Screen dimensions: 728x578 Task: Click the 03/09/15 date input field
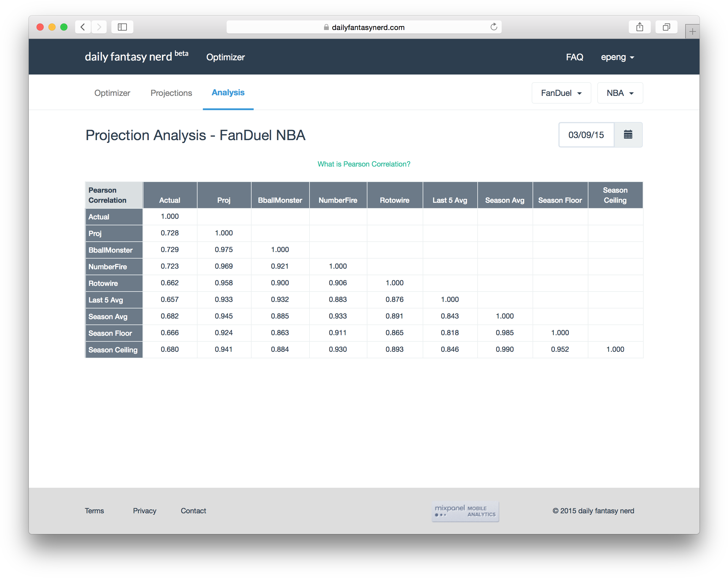pos(586,135)
